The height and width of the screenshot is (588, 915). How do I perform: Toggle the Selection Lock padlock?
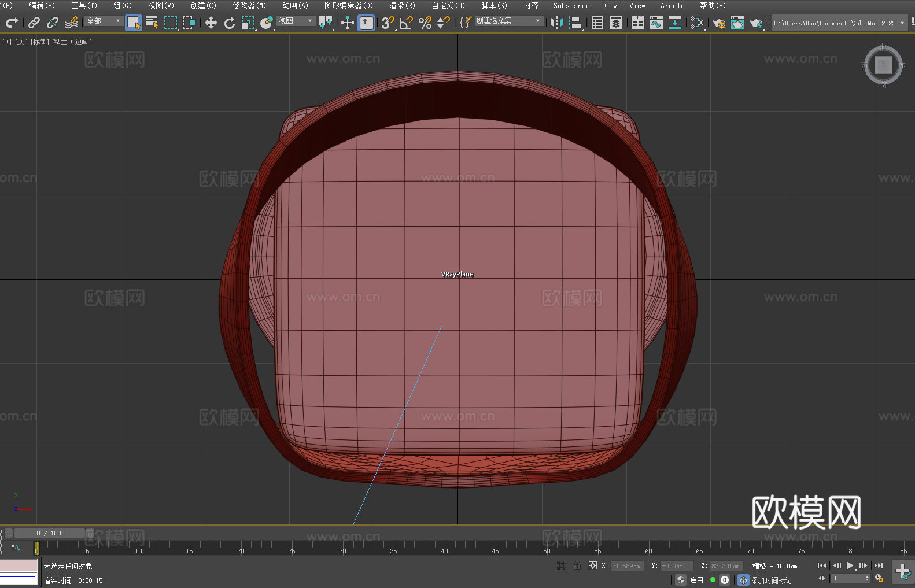pos(577,566)
